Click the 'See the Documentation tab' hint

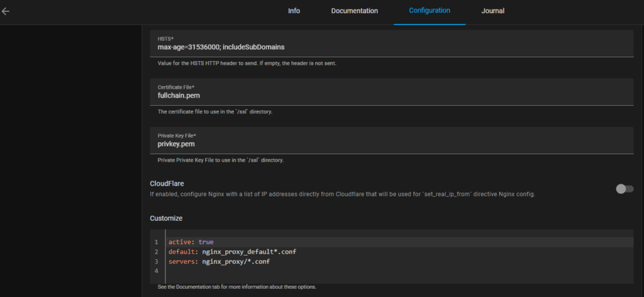237,287
